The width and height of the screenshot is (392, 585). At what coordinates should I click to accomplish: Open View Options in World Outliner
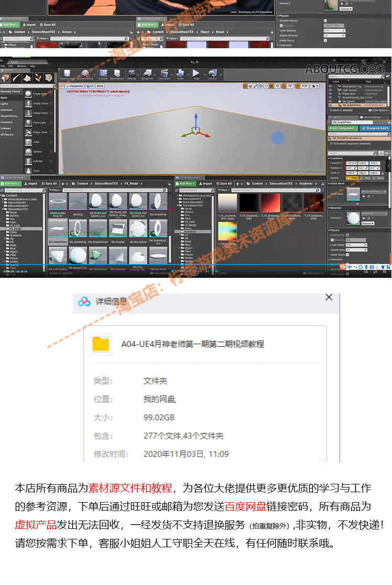(378, 111)
